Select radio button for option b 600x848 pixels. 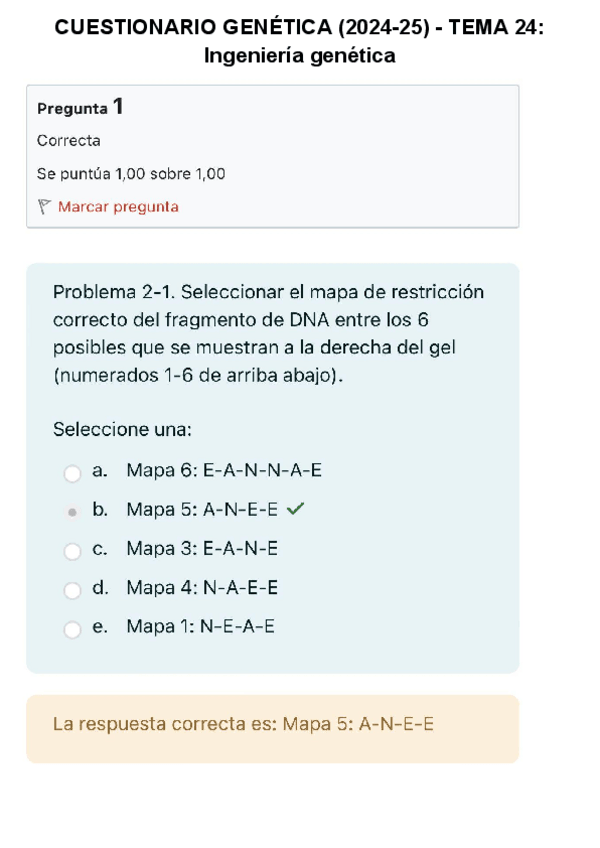[x=72, y=511]
